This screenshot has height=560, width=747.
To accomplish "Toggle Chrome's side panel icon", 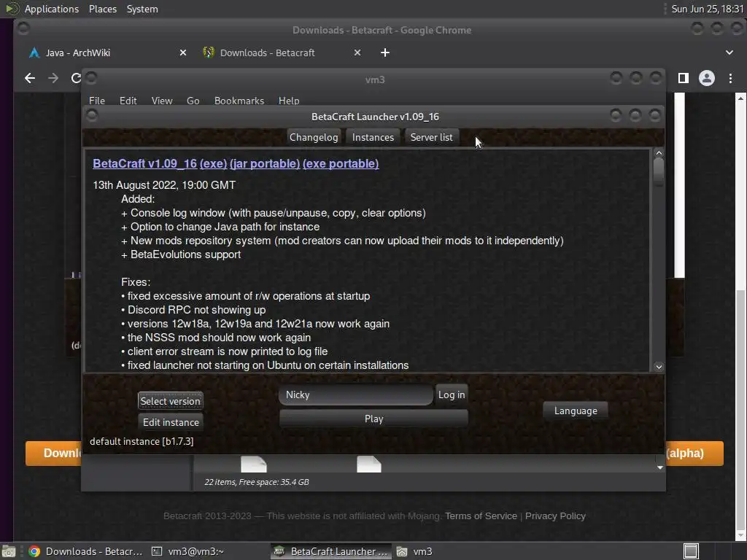I will (683, 78).
